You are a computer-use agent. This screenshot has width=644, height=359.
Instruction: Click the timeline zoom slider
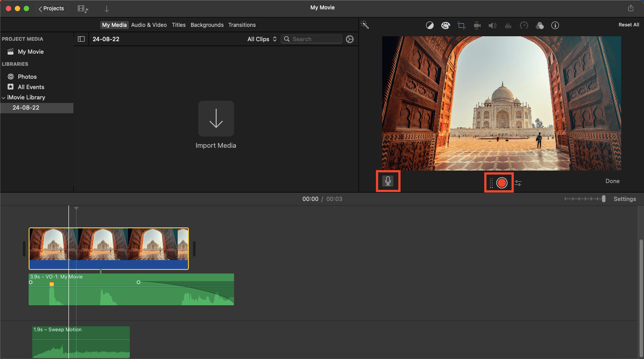pos(585,199)
